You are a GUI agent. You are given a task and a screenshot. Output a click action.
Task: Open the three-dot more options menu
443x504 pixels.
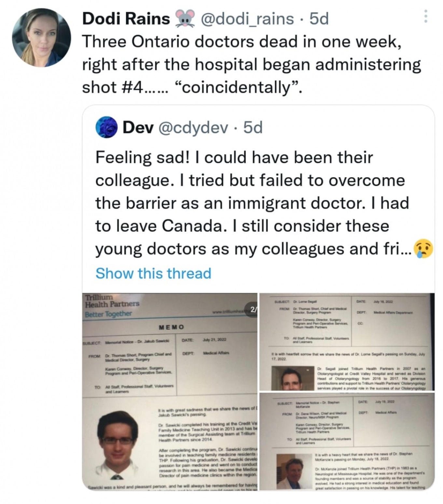[x=425, y=17]
